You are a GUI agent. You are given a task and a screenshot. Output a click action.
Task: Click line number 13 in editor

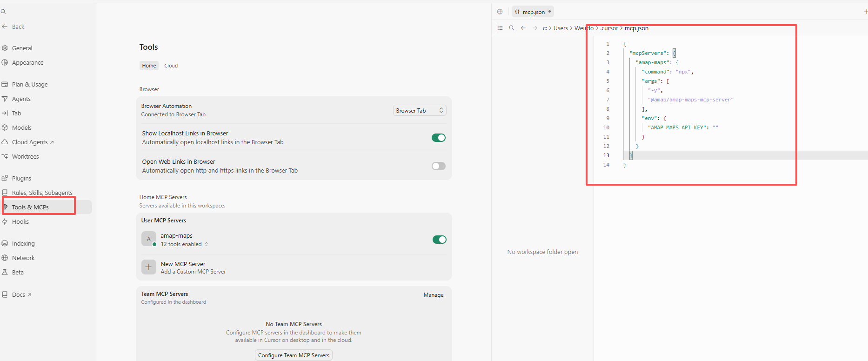(606, 155)
